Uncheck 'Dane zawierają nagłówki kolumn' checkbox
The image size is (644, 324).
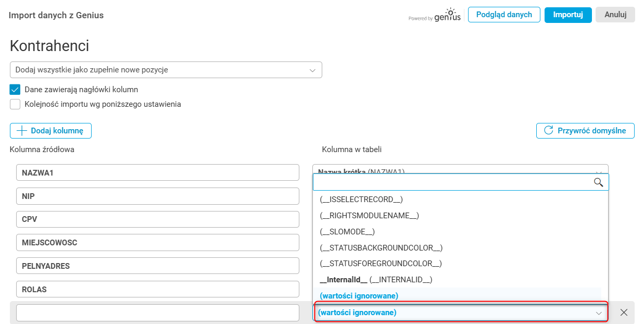click(15, 90)
